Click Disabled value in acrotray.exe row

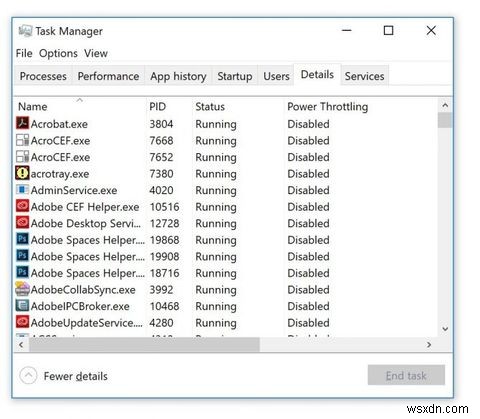308,174
